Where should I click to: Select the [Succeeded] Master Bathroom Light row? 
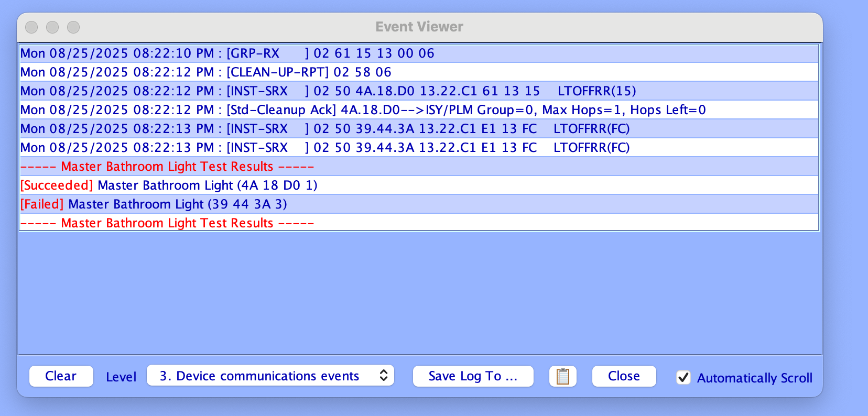(x=419, y=185)
